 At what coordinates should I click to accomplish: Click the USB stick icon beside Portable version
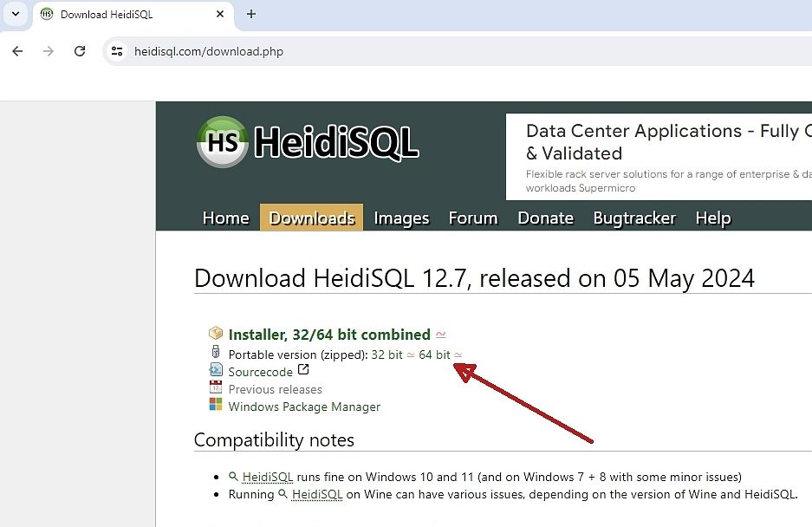coord(216,352)
